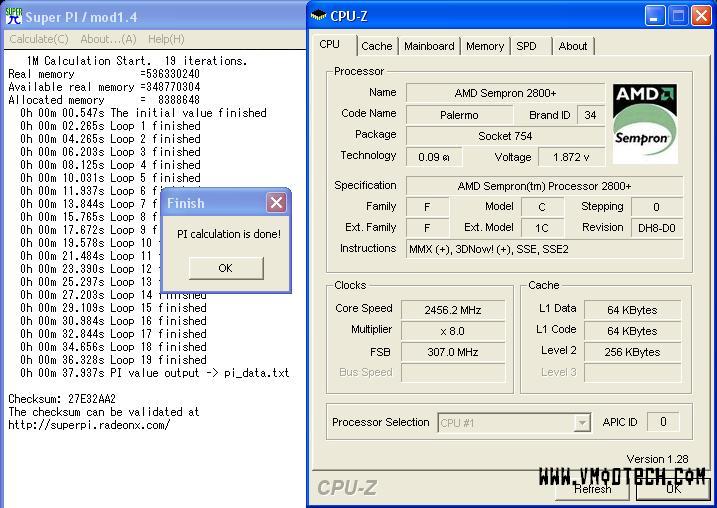Click the Loop 16 finished line
717x508 pixels.
click(113, 321)
